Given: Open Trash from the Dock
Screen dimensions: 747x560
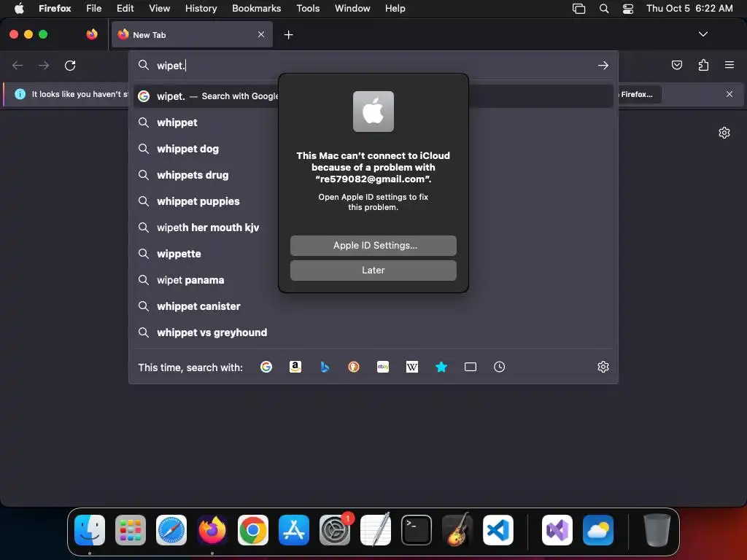Looking at the screenshot, I should [x=657, y=530].
